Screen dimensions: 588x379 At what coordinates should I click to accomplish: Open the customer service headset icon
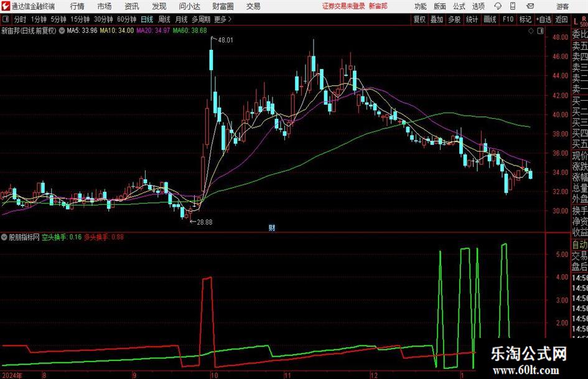coord(498,6)
